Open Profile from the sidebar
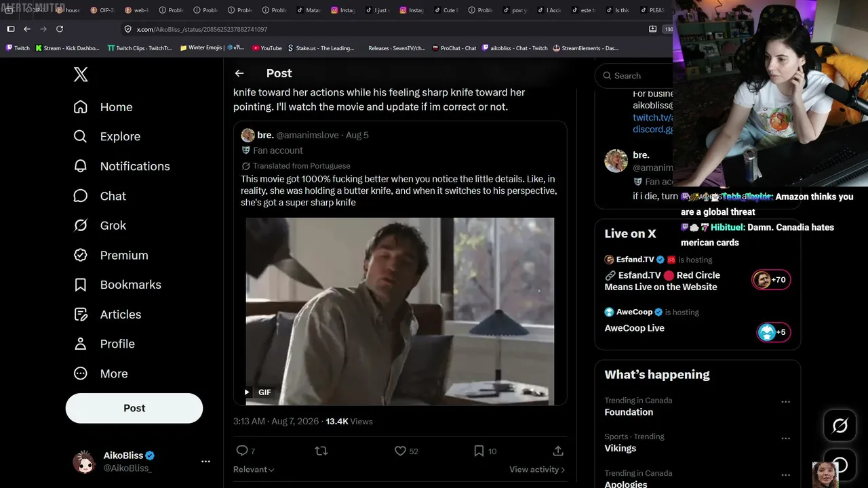Image resolution: width=868 pixels, height=488 pixels. (104, 344)
